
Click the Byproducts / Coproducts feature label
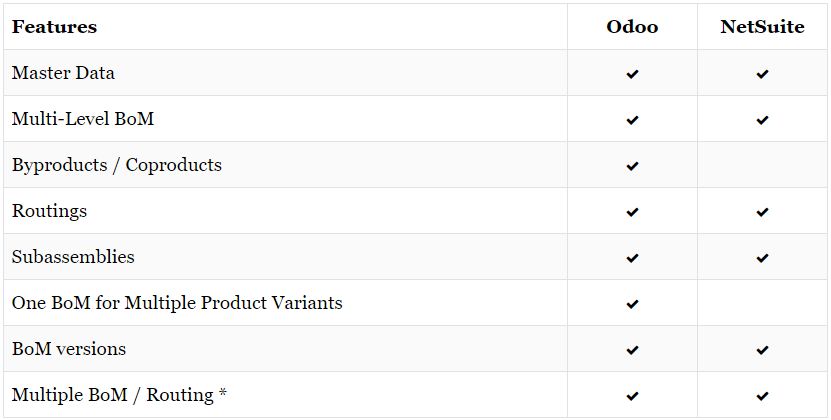pyautogui.click(x=117, y=165)
